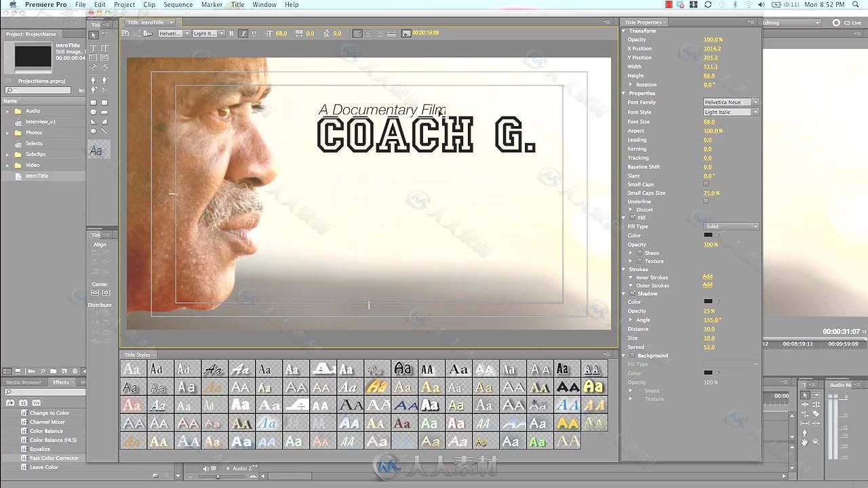Select the Delete Anchor Point tool
This screenshot has width=868, height=488.
click(x=104, y=80)
